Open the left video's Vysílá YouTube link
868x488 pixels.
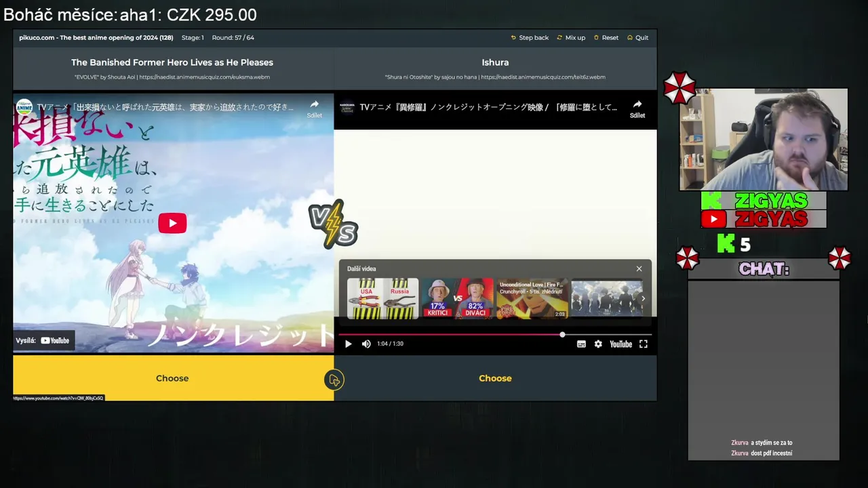[43, 340]
